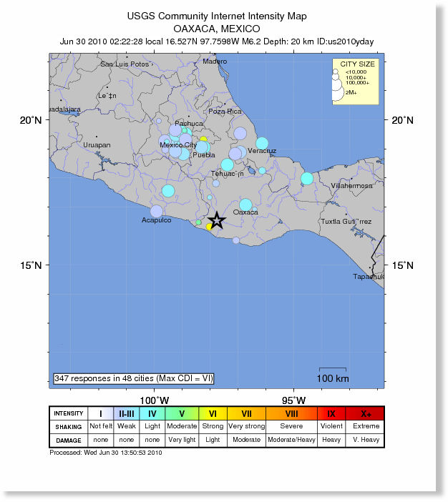Select the intensity VI yellow legend cell
Image resolution: width=448 pixels, height=502 pixels.
pos(213,413)
